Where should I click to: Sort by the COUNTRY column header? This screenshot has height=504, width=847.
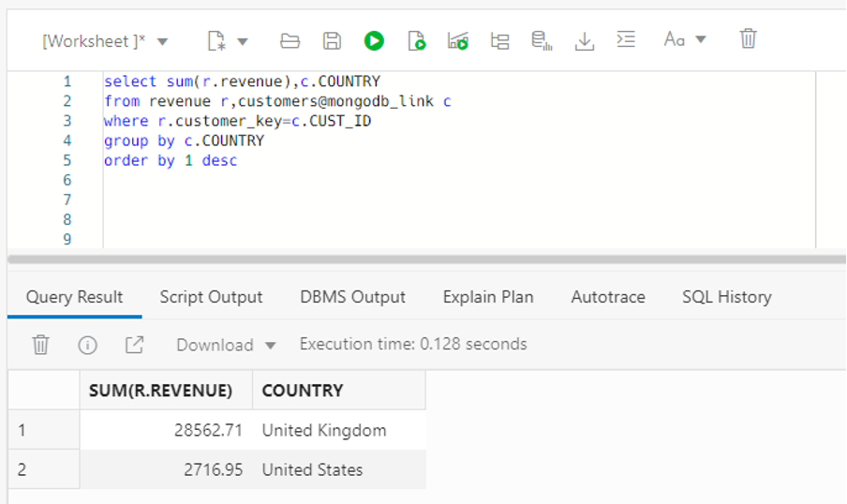pyautogui.click(x=338, y=391)
